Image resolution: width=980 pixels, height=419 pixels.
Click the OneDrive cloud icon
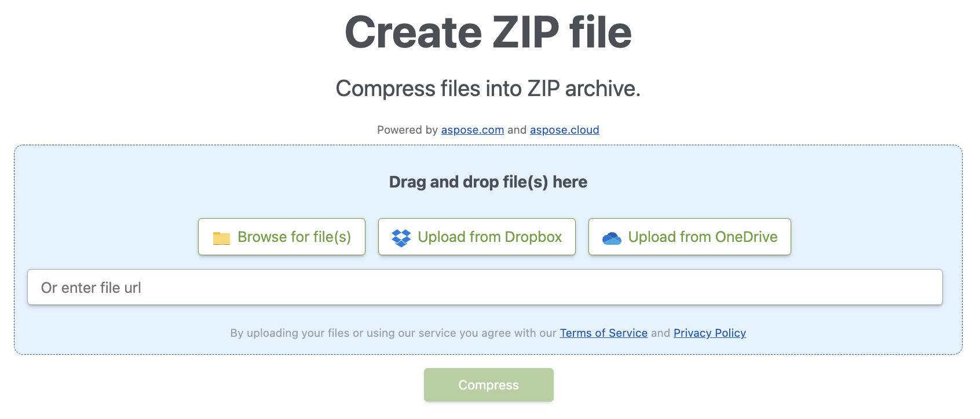coord(612,238)
